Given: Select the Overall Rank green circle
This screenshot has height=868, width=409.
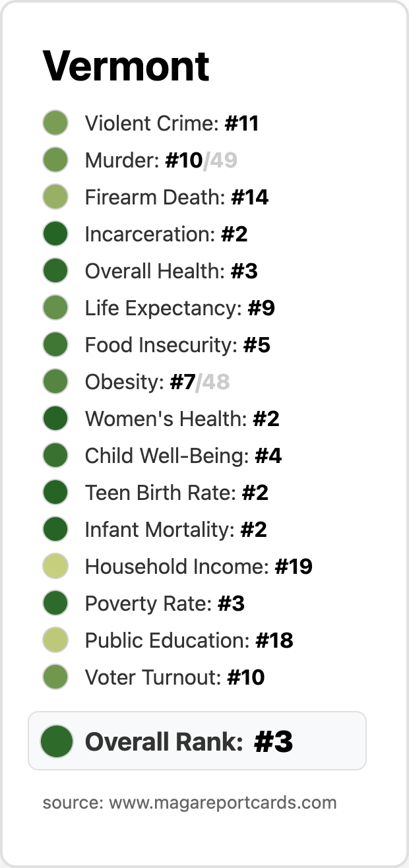Looking at the screenshot, I should tap(56, 741).
